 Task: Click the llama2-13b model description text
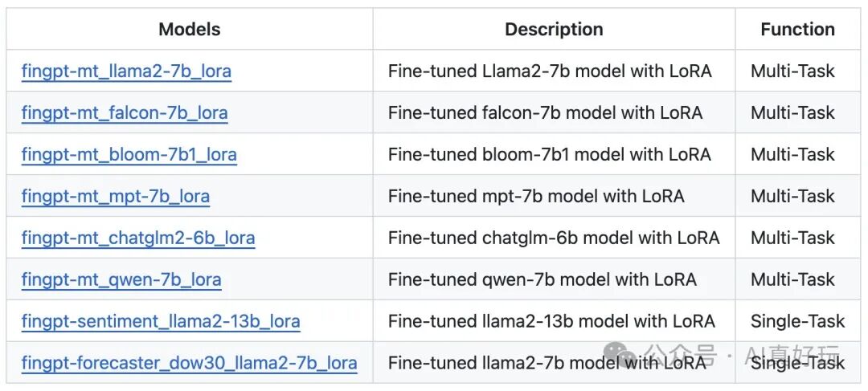click(551, 322)
